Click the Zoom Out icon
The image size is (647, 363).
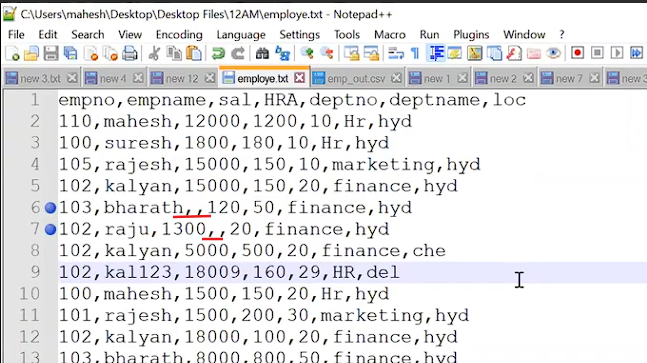(x=326, y=53)
